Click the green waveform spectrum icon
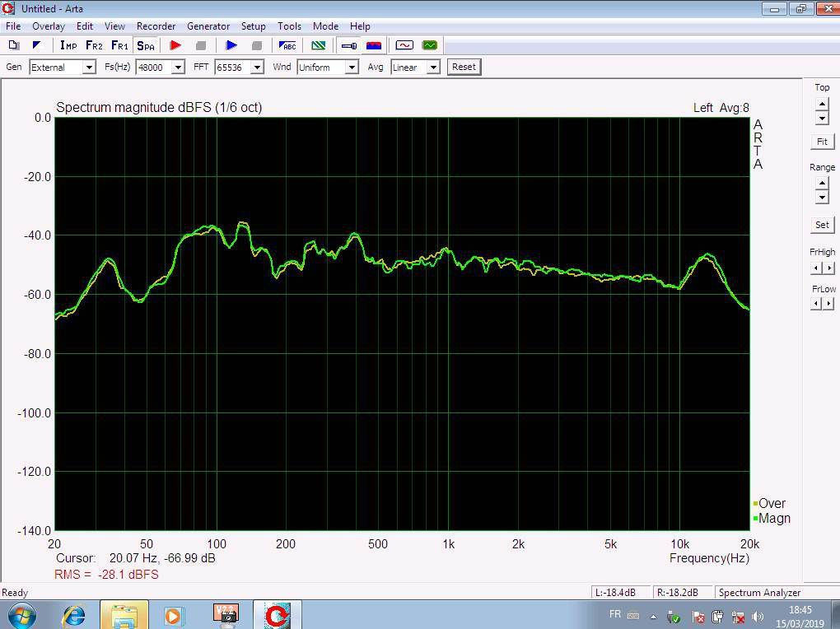 click(430, 45)
